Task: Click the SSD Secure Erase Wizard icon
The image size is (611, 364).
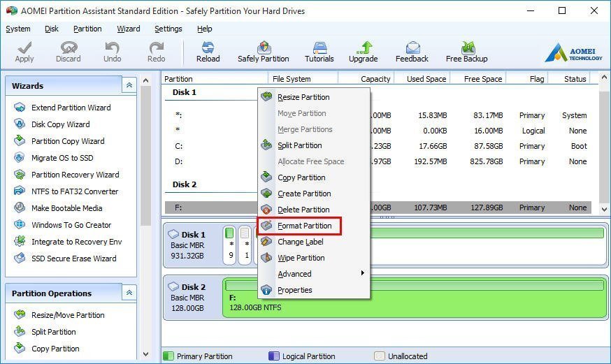Action: [x=20, y=258]
